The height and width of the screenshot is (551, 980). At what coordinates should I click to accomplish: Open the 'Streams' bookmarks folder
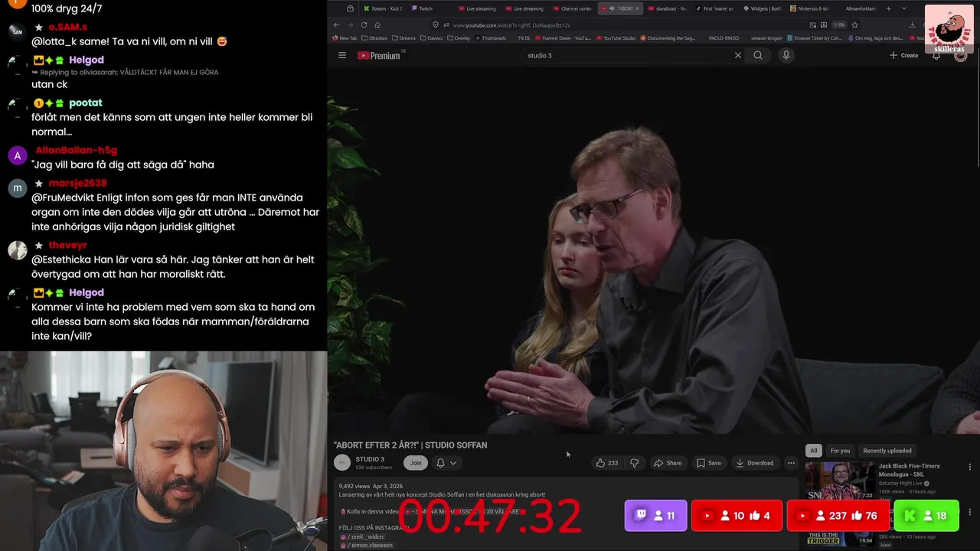point(403,37)
